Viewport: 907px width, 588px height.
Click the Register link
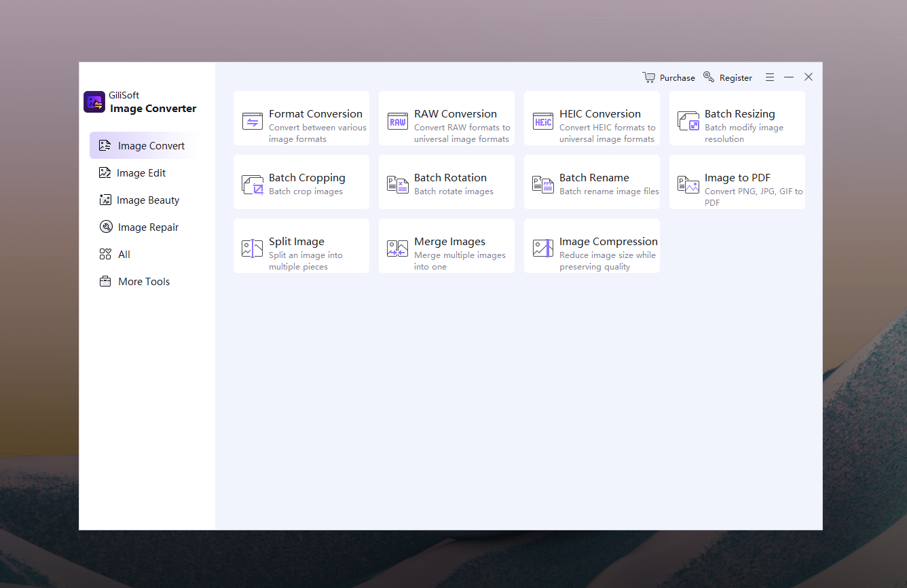(x=728, y=77)
